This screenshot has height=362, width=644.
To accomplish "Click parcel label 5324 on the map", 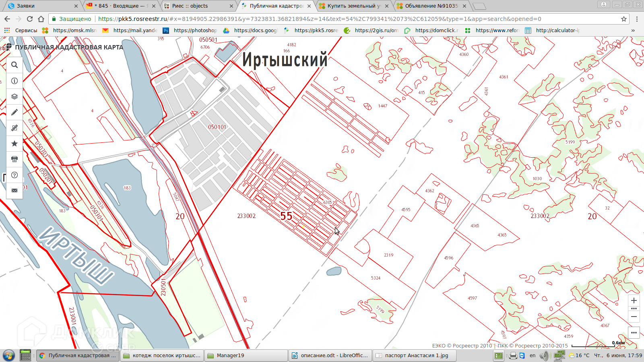I will click(376, 278).
